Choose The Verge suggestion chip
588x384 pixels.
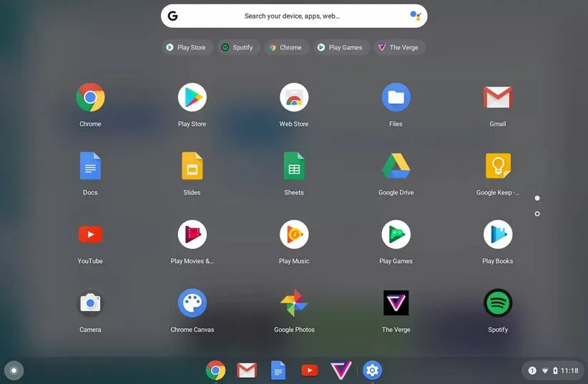398,47
